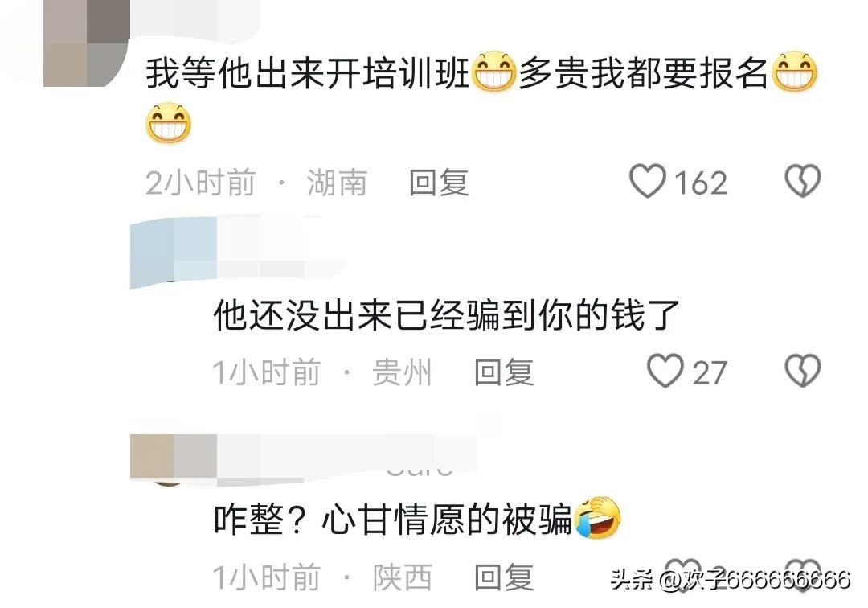The image size is (868, 608).
Task: Tap broken heart on the 贵州 comment
Action: pyautogui.click(x=803, y=371)
